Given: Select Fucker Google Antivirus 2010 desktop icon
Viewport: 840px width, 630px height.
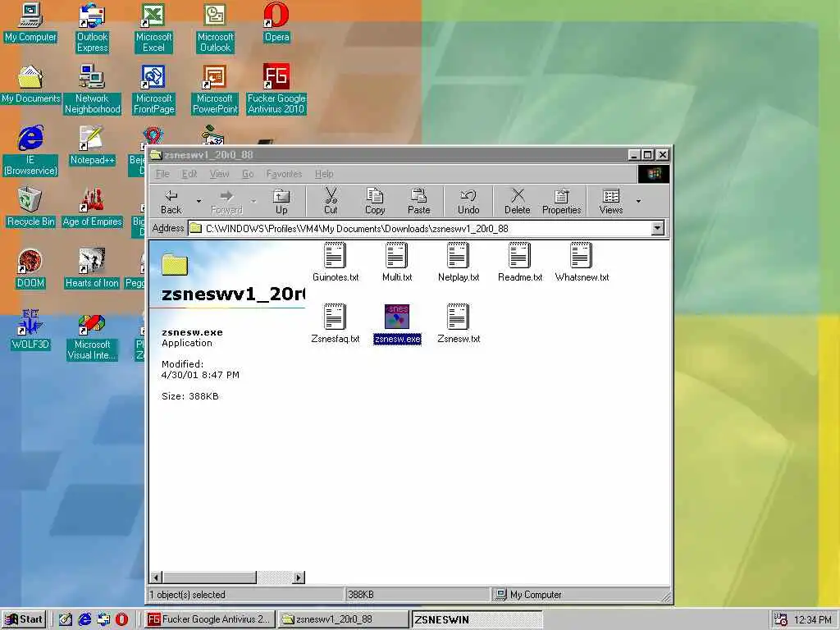Looking at the screenshot, I should click(x=276, y=89).
